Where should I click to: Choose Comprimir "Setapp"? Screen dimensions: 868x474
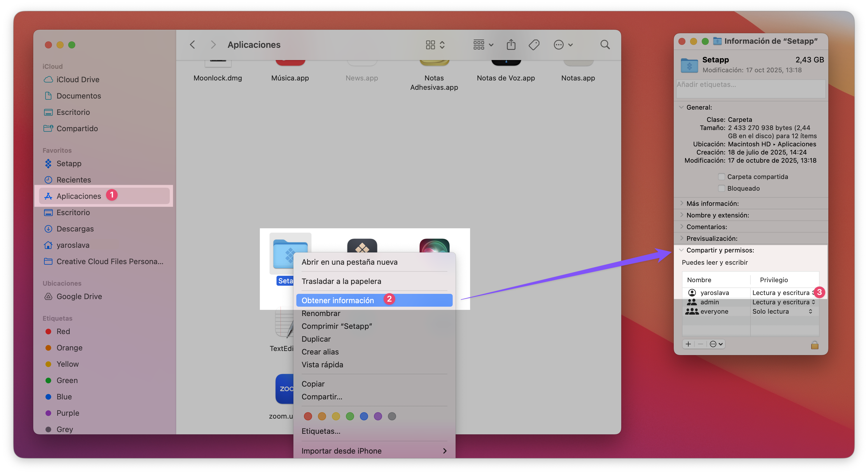[374, 326]
